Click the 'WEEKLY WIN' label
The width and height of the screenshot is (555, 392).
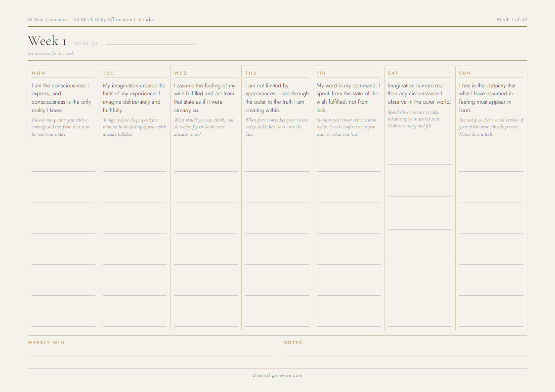point(46,343)
